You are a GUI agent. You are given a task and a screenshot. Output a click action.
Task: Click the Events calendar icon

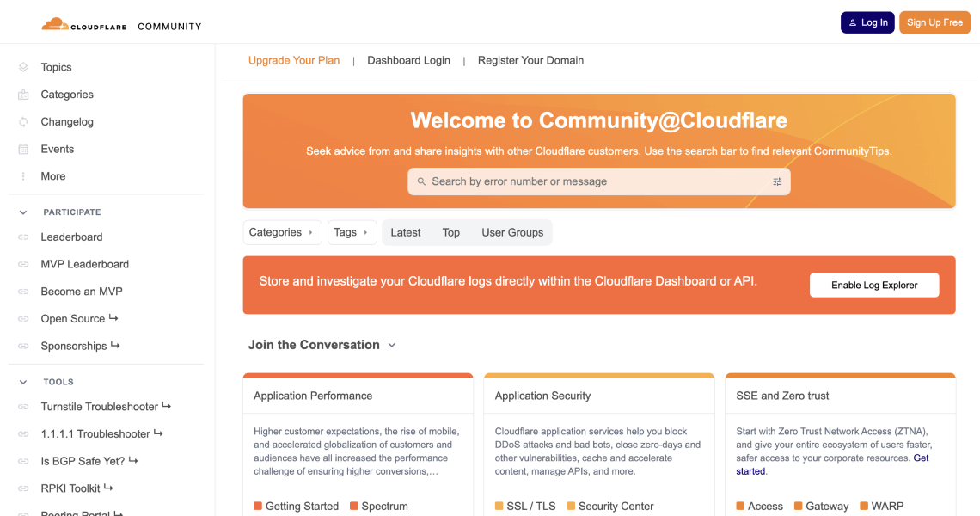click(24, 149)
